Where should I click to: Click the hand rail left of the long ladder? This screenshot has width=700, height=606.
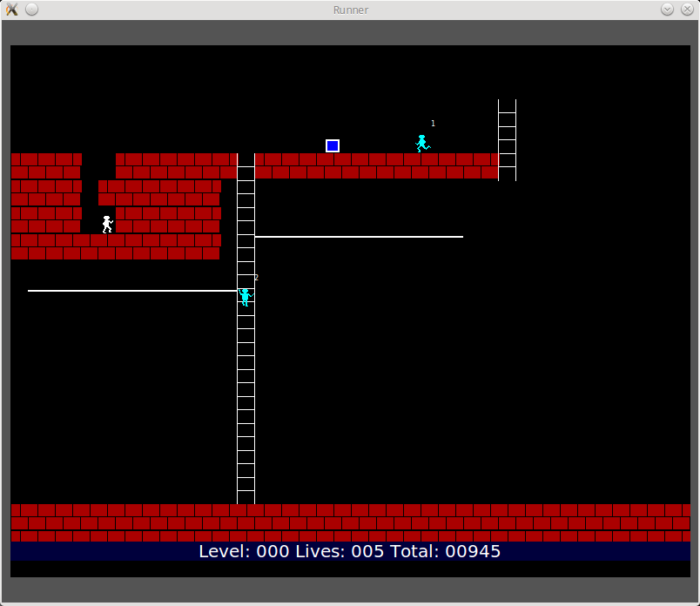coord(132,291)
